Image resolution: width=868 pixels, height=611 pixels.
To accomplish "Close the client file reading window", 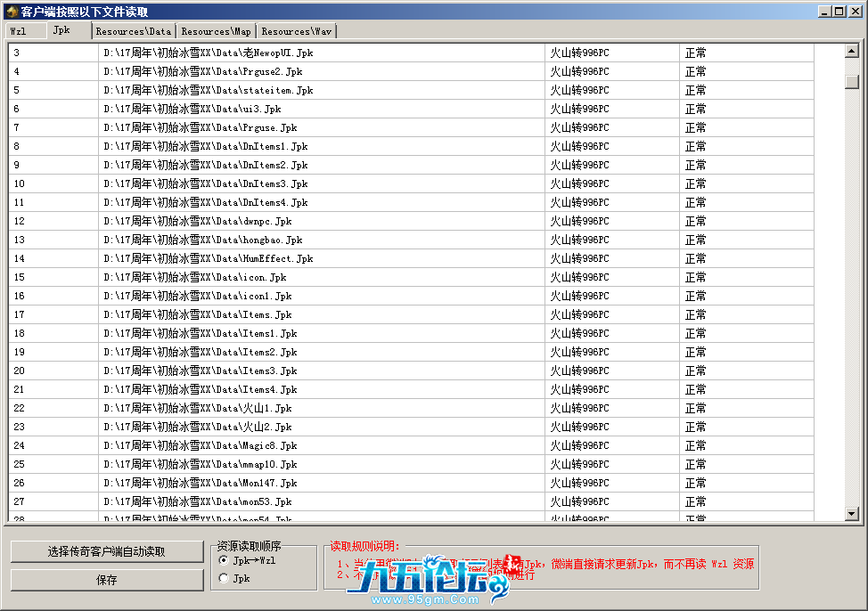I will (x=853, y=12).
